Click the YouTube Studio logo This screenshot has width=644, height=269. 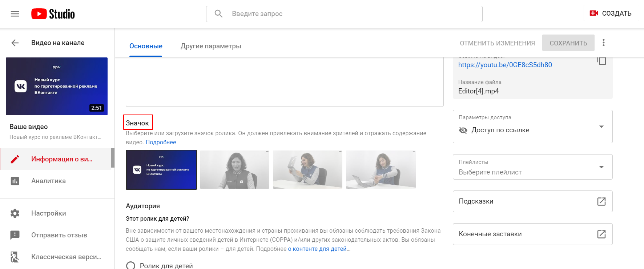53,14
